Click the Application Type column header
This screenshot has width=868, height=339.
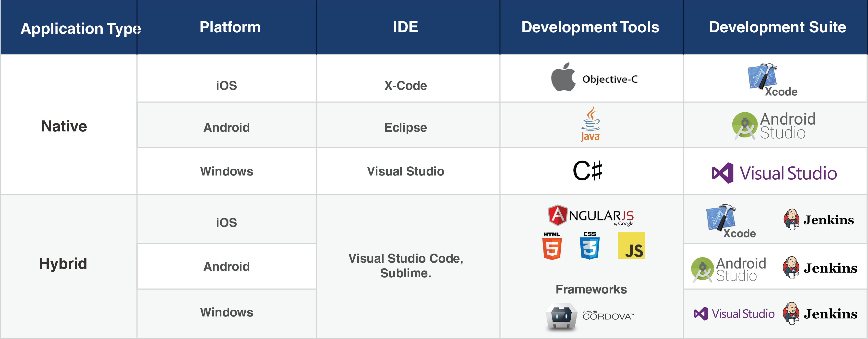pos(69,27)
